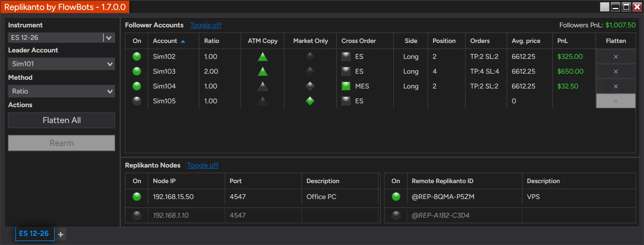Enable ATM Copy triangle for Sim105
Screen dimensions: 644x245
tap(263, 101)
